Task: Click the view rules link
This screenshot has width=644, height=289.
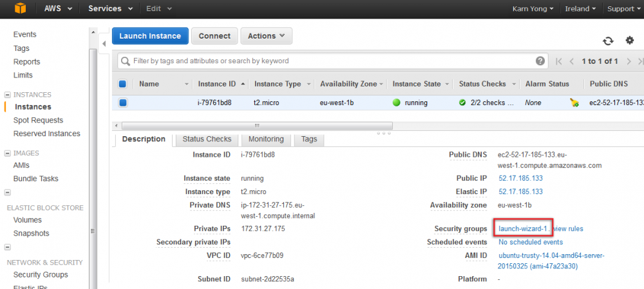Action: pyautogui.click(x=568, y=228)
